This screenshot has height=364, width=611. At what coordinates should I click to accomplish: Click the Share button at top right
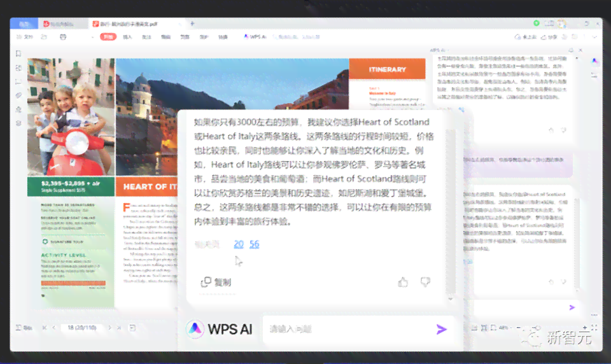point(549,37)
